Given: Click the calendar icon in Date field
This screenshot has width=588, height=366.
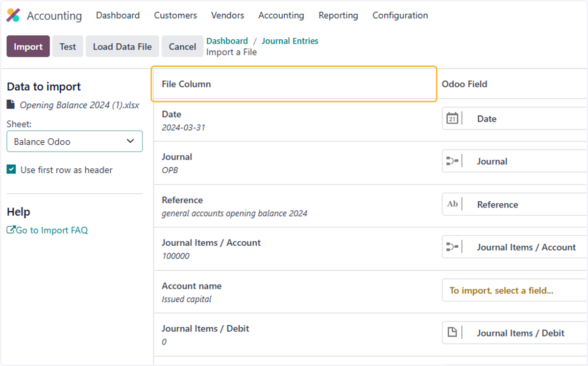Looking at the screenshot, I should pos(452,118).
